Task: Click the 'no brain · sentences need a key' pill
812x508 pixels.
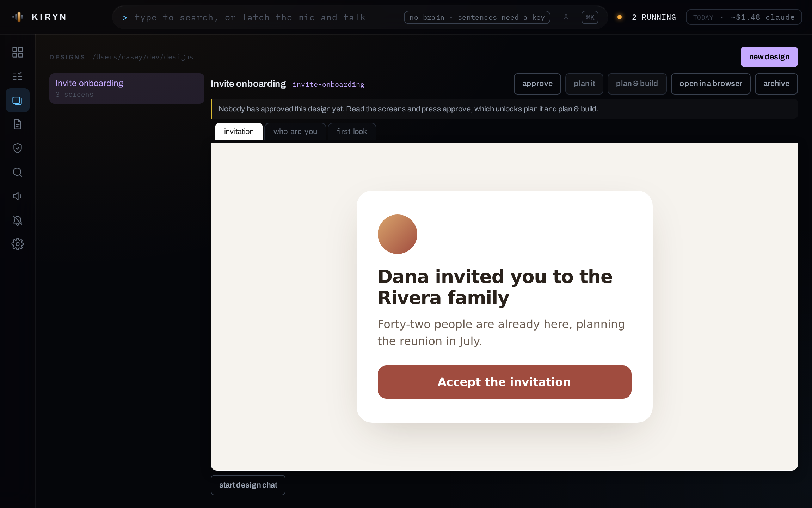Action: (x=477, y=17)
